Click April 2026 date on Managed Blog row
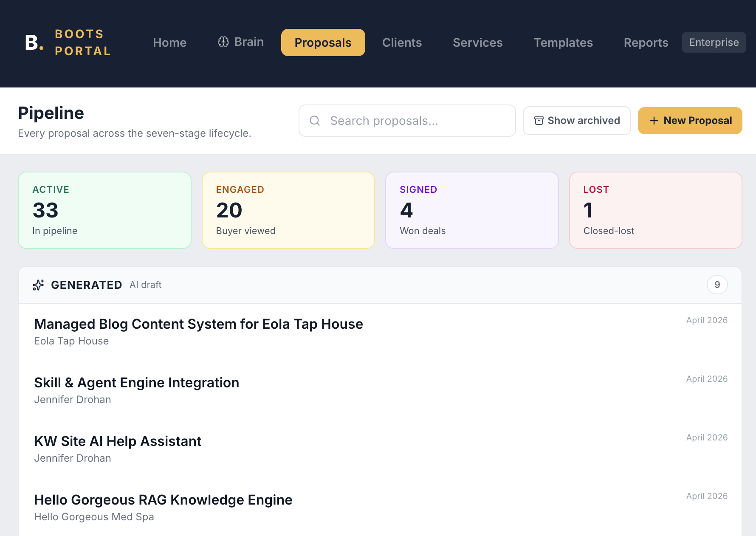756x536 pixels. [707, 320]
